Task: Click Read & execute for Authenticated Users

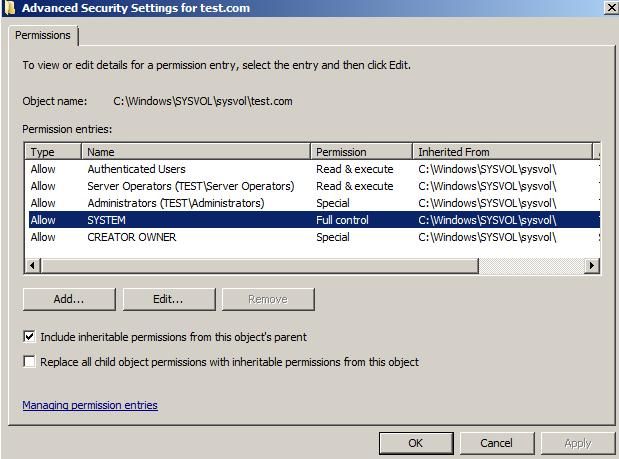Action: point(355,169)
